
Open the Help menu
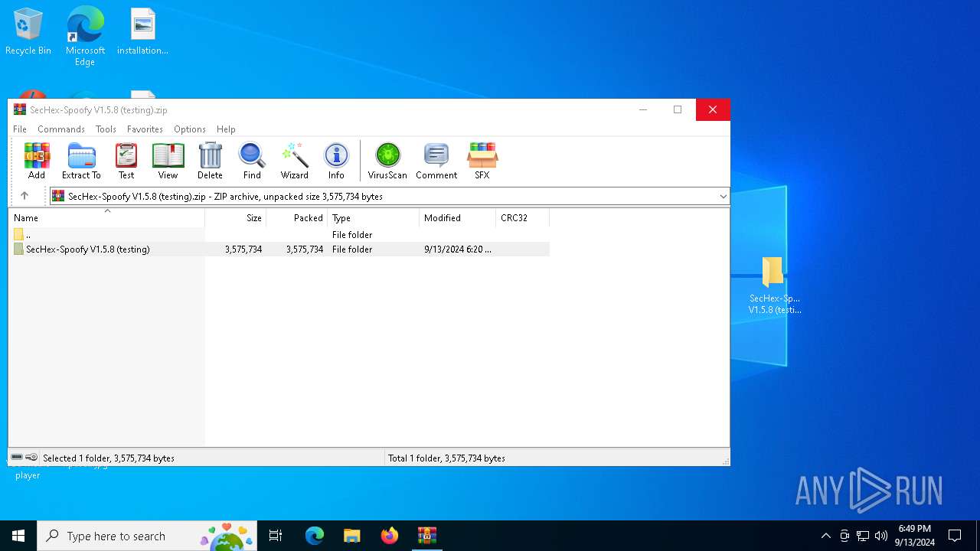tap(226, 129)
